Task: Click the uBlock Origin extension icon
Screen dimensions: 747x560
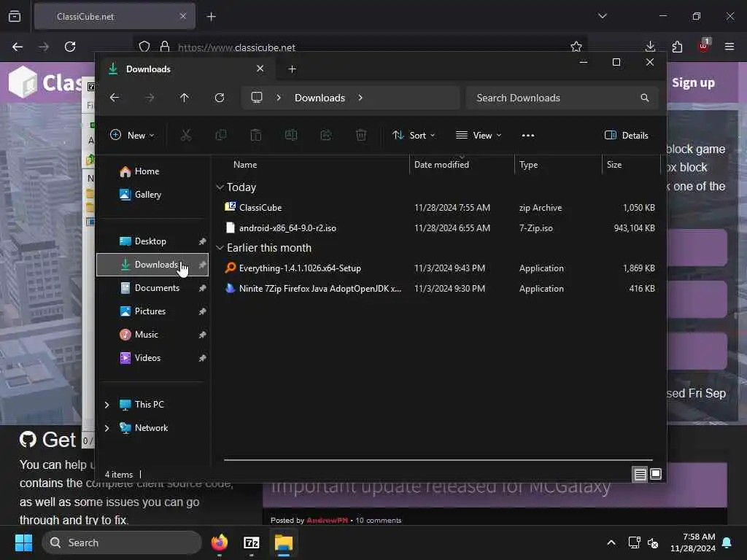Action: [x=704, y=46]
